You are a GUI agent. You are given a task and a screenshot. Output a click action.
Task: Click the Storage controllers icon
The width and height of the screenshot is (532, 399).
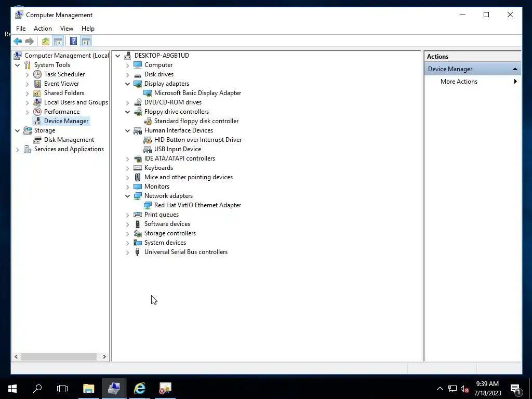(137, 233)
